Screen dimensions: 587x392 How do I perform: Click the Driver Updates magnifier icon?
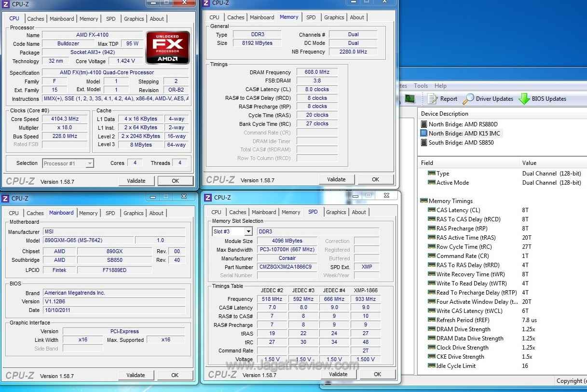pos(468,99)
